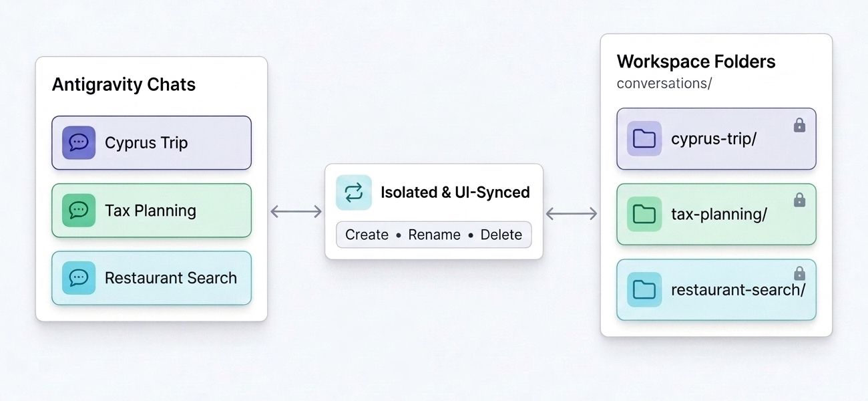
Task: Click the cyprus-trip folder icon
Action: pos(644,139)
